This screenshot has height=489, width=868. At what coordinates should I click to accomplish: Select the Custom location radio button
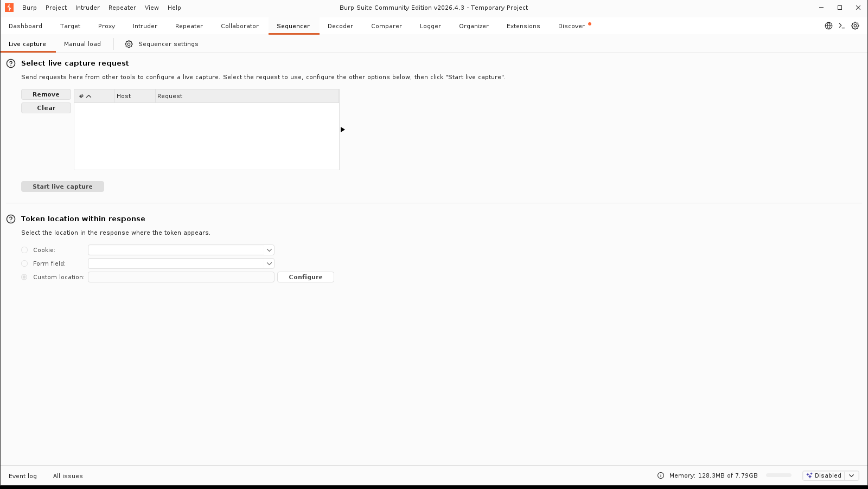click(24, 277)
